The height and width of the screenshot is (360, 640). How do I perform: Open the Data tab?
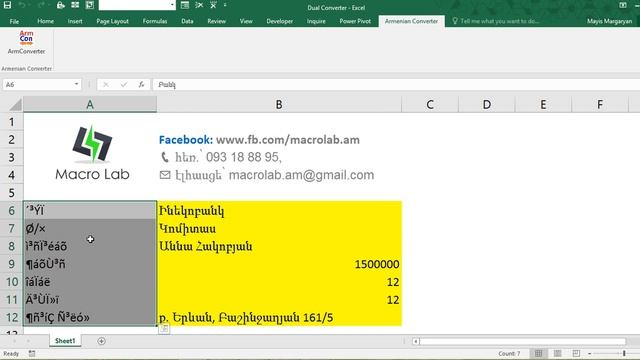(x=187, y=21)
